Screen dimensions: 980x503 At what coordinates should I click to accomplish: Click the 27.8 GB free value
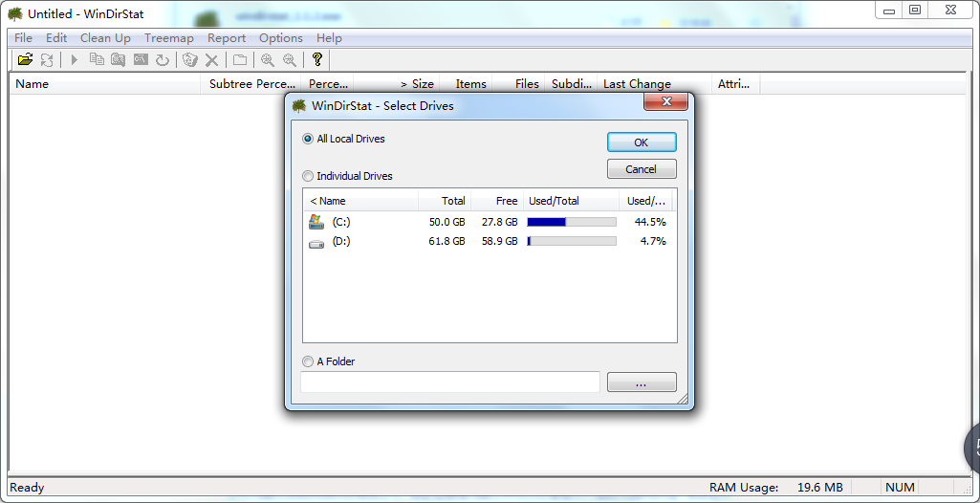pyautogui.click(x=499, y=222)
